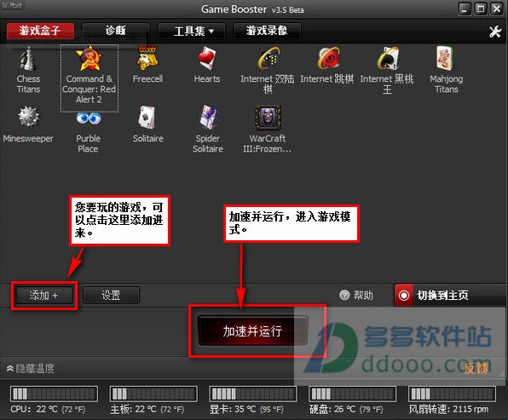The image size is (508, 420).
Task: Select the Minesweeper game icon
Action: click(28, 117)
